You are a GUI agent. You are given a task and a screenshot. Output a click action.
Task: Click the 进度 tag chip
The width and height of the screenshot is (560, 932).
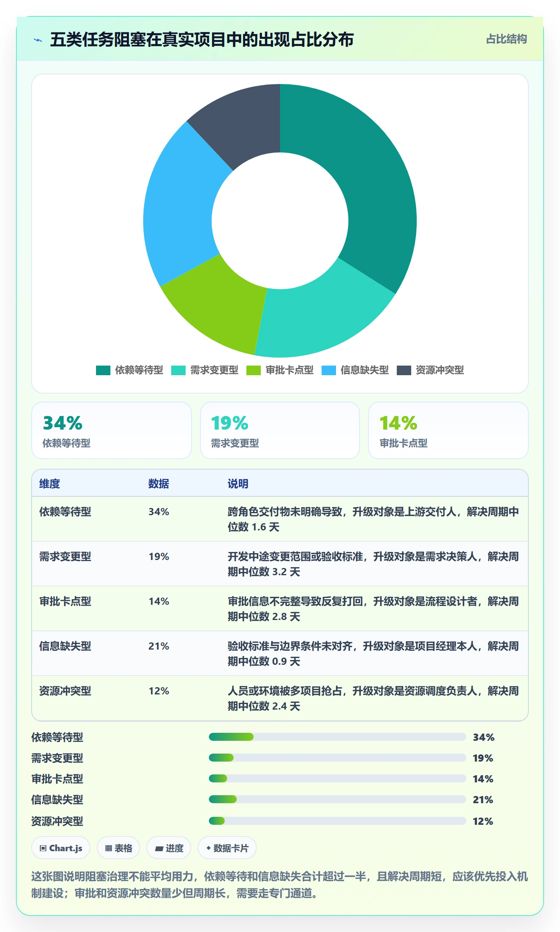click(x=169, y=848)
